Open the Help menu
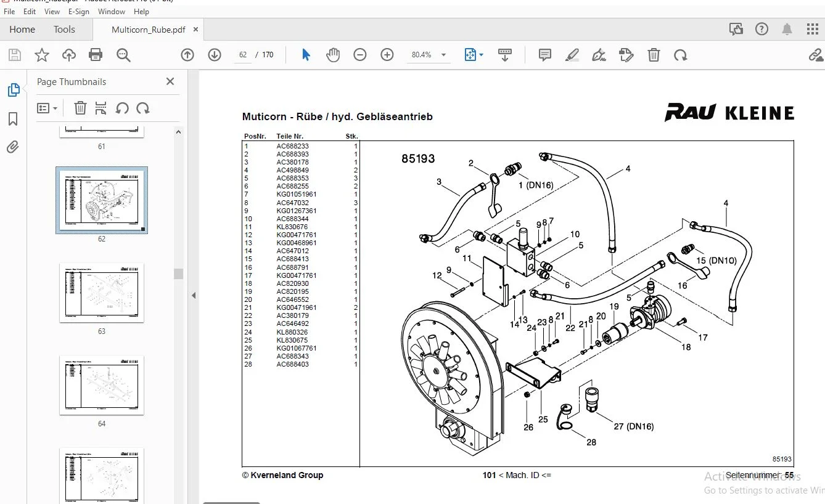This screenshot has height=504, width=825. coord(141,11)
